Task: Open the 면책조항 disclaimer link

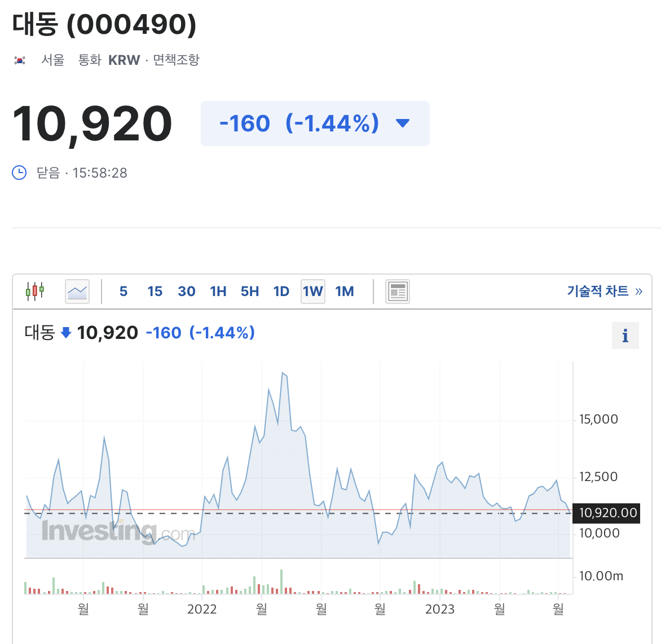Action: [176, 60]
